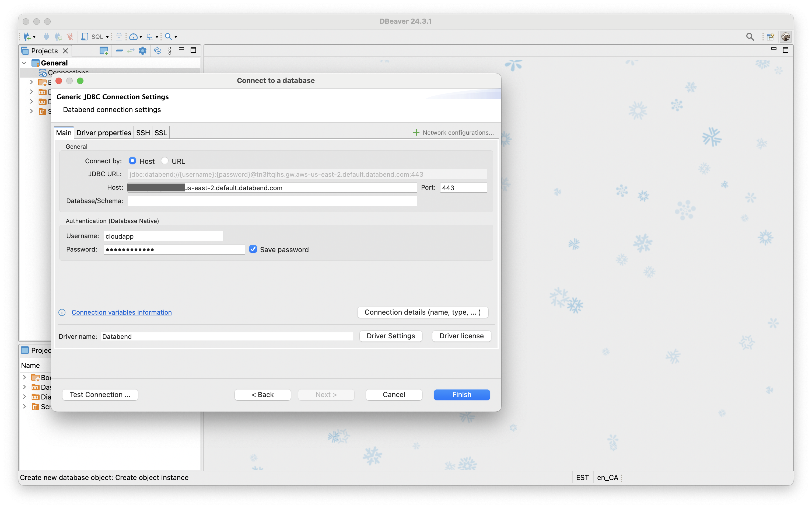The width and height of the screenshot is (812, 508).
Task: Click the en_CA locale in status bar
Action: (607, 477)
